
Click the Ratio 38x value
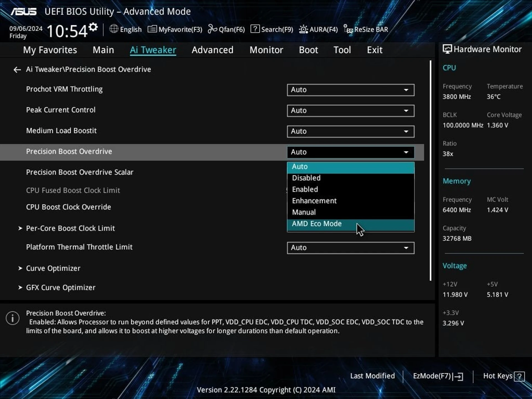coord(448,154)
